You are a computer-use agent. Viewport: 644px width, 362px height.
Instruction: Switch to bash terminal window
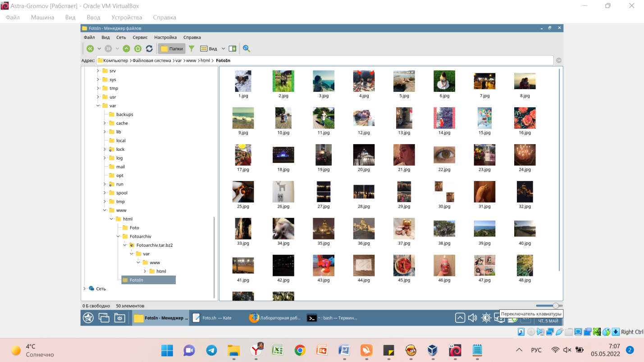pyautogui.click(x=333, y=318)
